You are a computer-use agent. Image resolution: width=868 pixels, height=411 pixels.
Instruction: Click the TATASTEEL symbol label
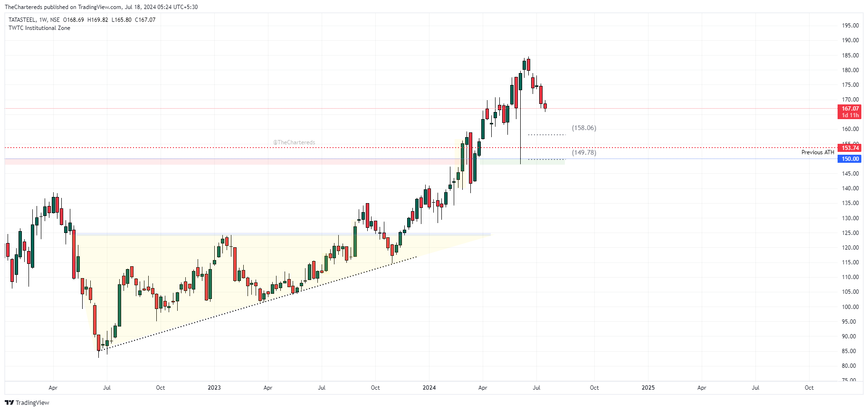pyautogui.click(x=22, y=20)
